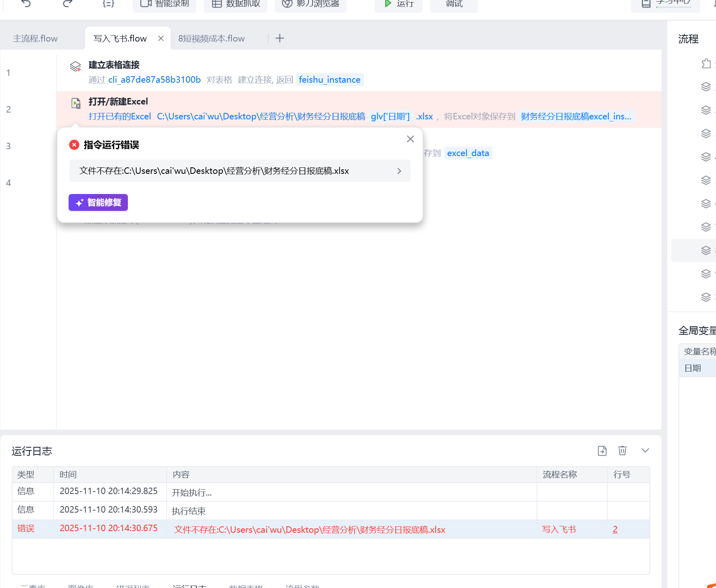Clear run log with trash icon
The height and width of the screenshot is (588, 716).
[622, 450]
